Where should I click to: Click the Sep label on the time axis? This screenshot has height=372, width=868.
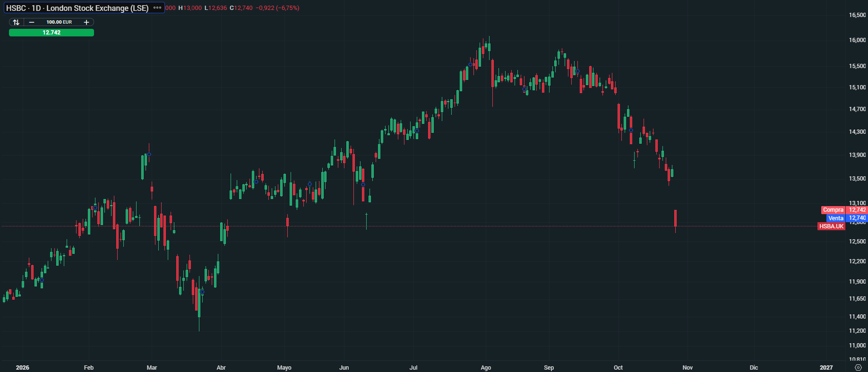[549, 368]
